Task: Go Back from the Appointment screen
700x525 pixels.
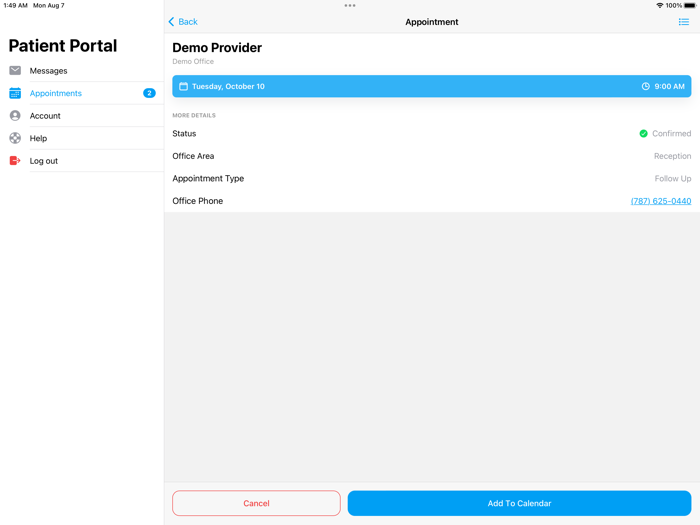Action: 183,22
